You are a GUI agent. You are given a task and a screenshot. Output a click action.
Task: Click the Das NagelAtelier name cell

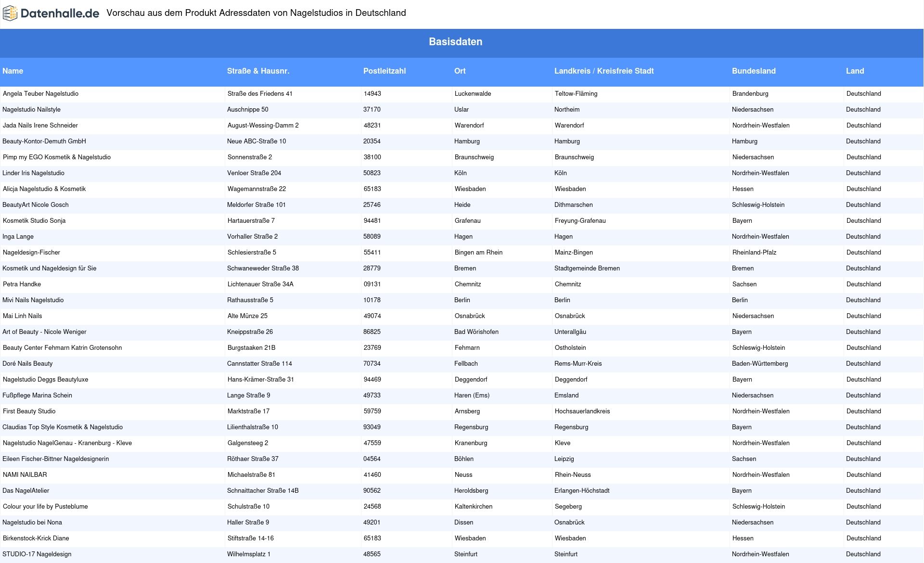pyautogui.click(x=26, y=491)
